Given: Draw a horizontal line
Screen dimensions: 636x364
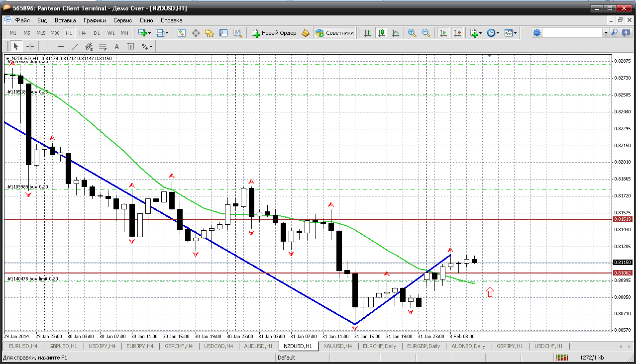Looking at the screenshot, I should pos(61,46).
